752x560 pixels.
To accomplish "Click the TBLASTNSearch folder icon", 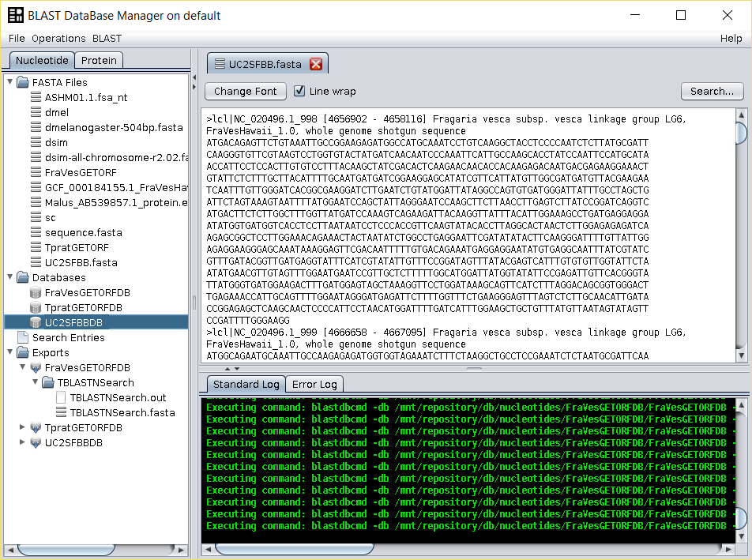I will coord(48,383).
